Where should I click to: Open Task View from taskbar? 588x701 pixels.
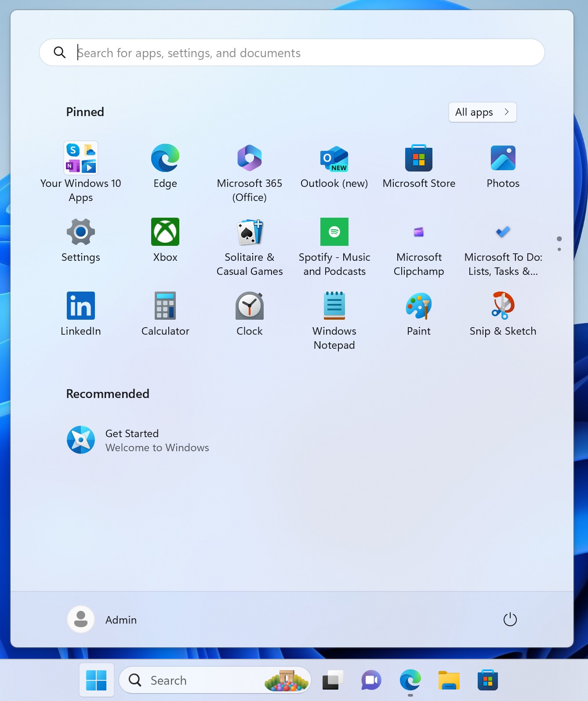(333, 680)
